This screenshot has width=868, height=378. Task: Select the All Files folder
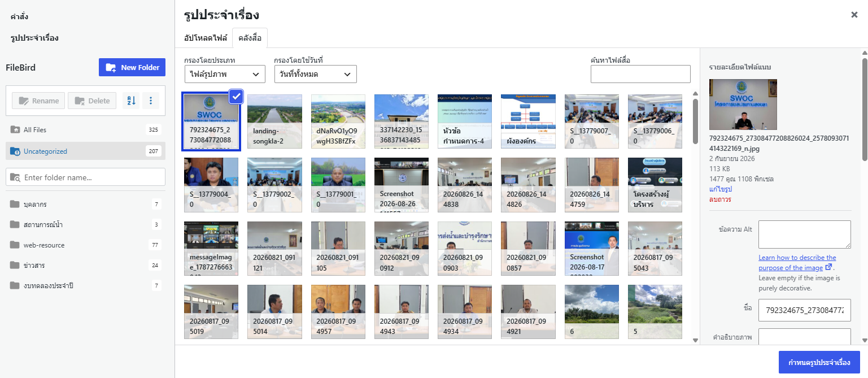coord(85,129)
